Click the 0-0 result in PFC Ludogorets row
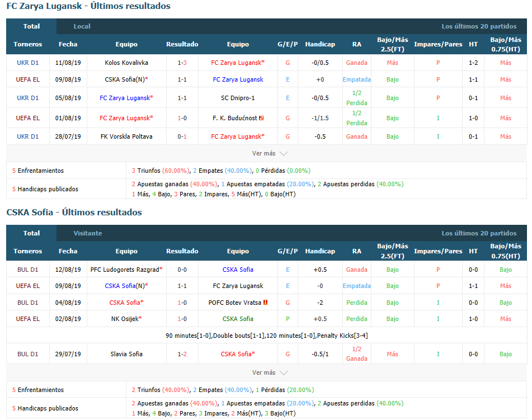 tap(182, 270)
